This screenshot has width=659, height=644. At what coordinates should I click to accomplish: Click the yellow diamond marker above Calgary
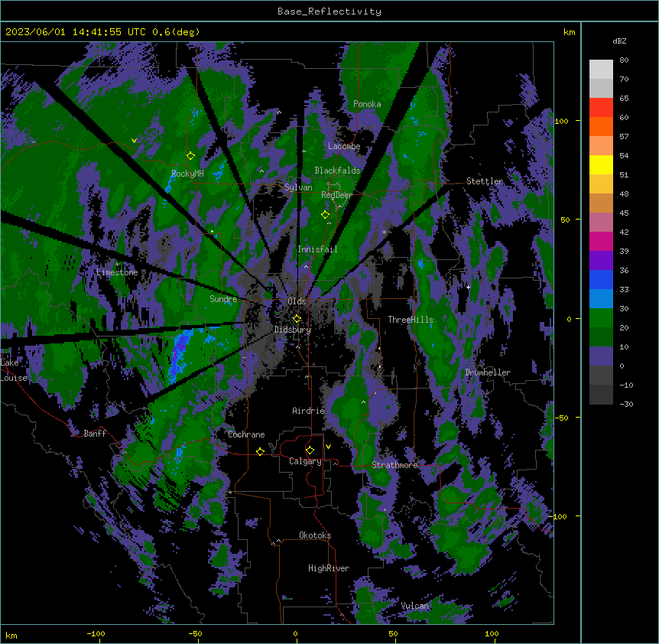(310, 450)
